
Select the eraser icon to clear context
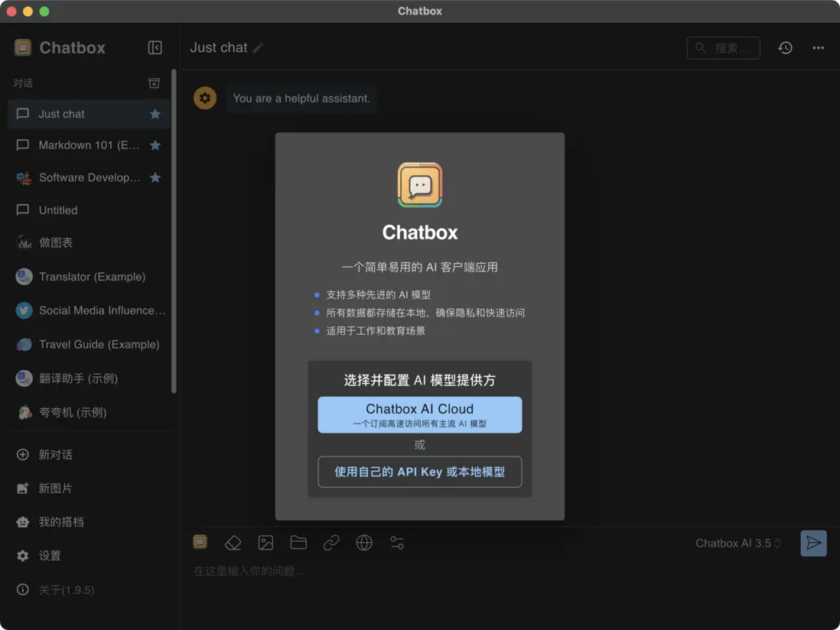[233, 542]
